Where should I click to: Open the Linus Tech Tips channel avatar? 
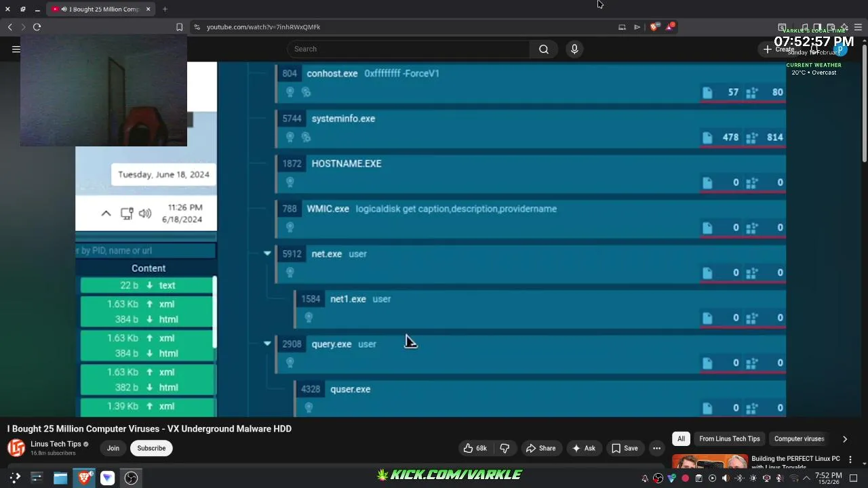click(16, 448)
